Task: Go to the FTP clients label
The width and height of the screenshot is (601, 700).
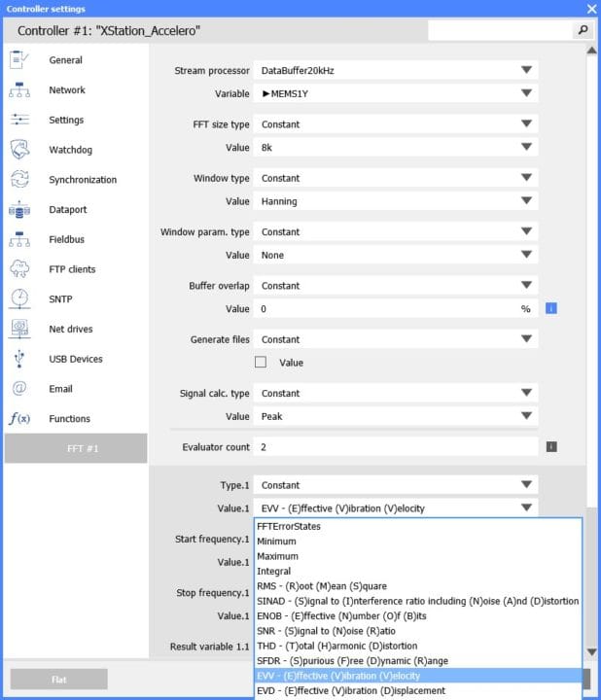Action: click(72, 269)
